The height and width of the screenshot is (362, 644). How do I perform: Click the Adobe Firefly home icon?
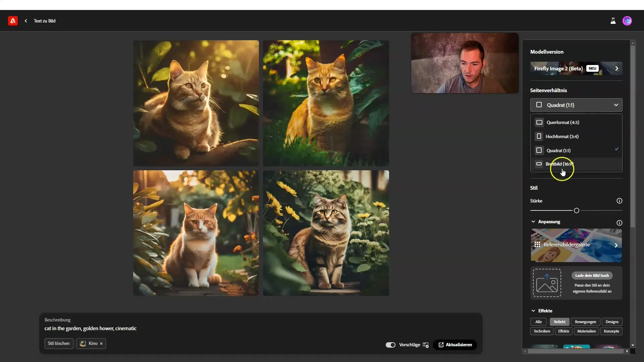12,21
